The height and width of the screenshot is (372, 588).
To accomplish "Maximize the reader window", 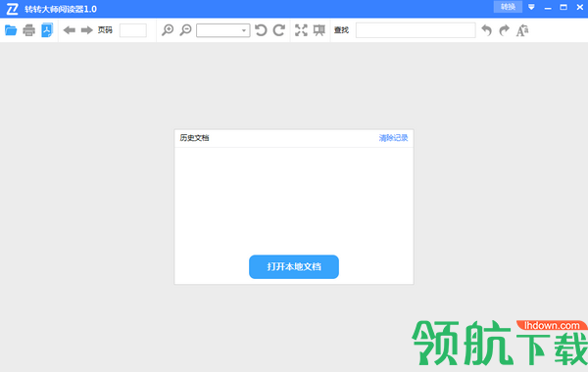I will (x=563, y=7).
